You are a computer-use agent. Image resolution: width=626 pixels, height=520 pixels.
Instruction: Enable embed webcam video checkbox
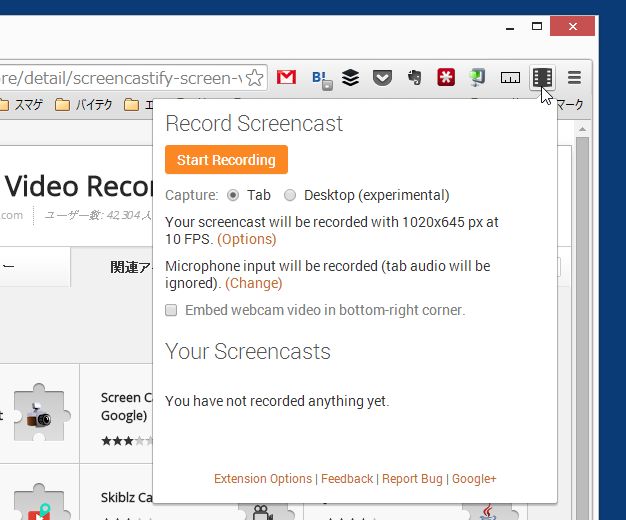click(171, 310)
